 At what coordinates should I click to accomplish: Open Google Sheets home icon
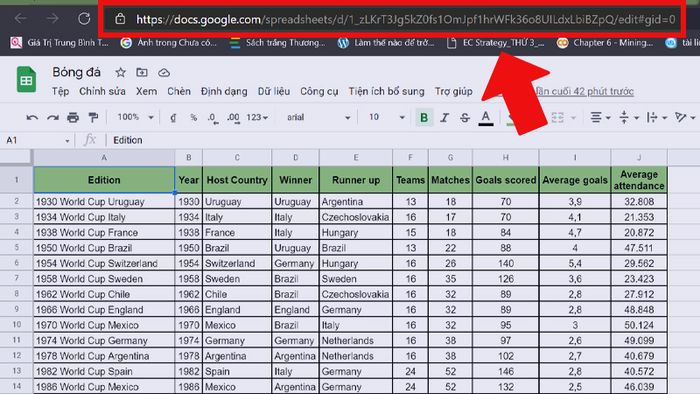[x=26, y=79]
